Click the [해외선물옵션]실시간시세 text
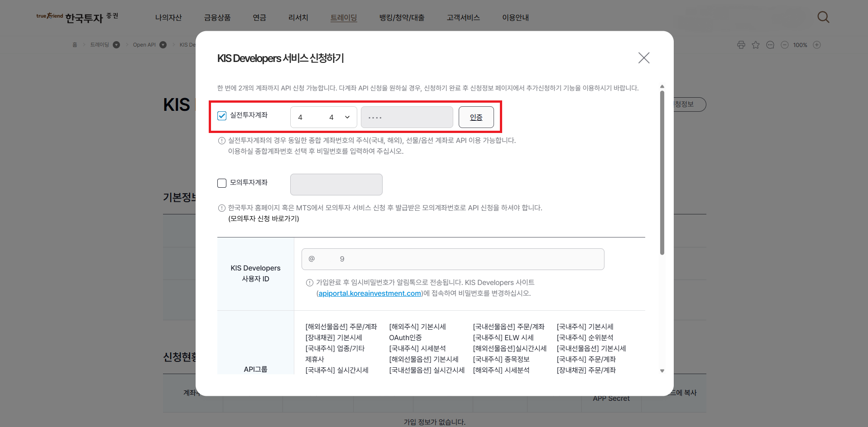 coord(510,348)
